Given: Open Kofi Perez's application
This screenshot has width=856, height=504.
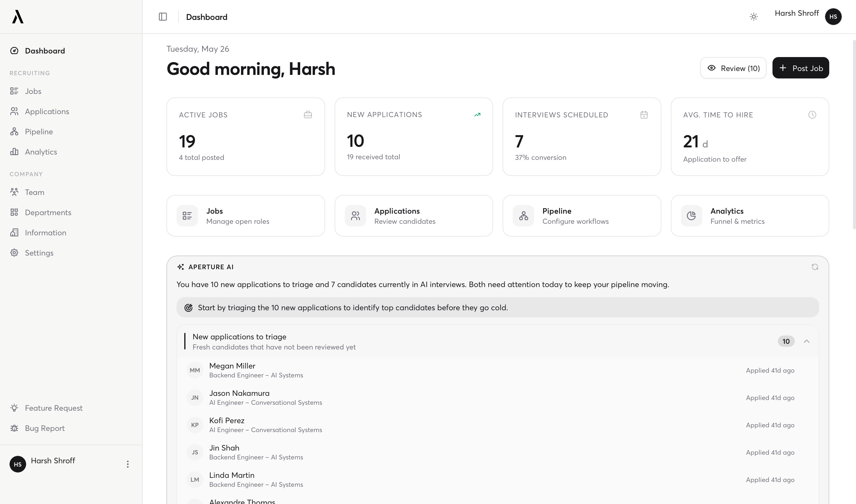Looking at the screenshot, I should 498,425.
